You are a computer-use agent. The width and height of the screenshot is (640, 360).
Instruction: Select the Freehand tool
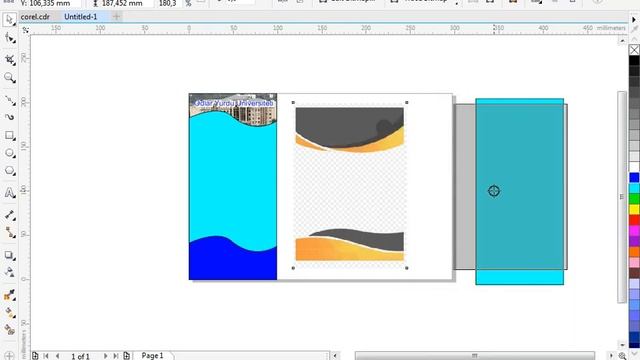9,100
